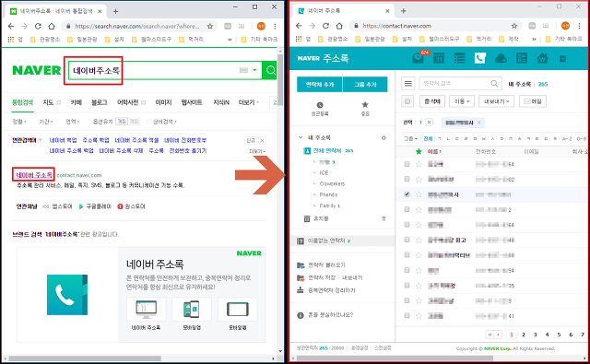Open the gear settings beside 내 주소록
The height and width of the screenshot is (364, 590).
383,138
